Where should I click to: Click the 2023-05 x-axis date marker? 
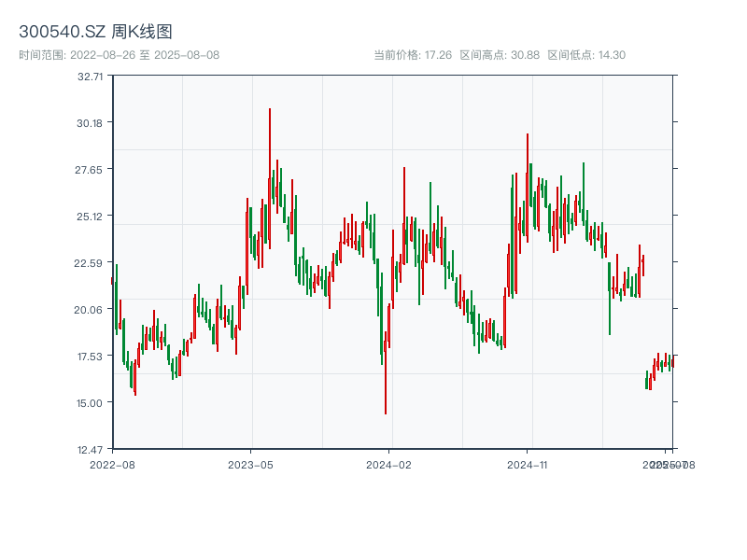250,464
